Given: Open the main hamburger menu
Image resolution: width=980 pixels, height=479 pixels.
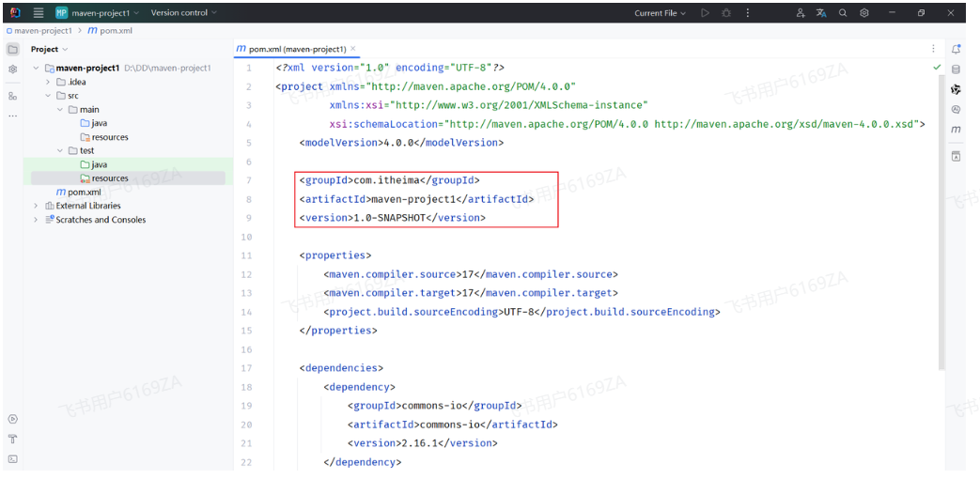Looking at the screenshot, I should point(39,13).
